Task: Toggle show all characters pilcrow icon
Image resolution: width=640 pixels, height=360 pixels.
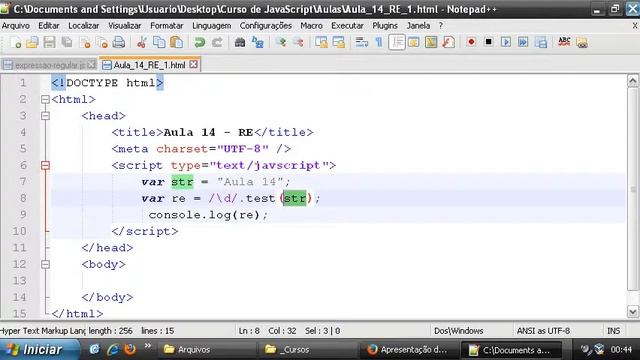Action: click(x=379, y=42)
